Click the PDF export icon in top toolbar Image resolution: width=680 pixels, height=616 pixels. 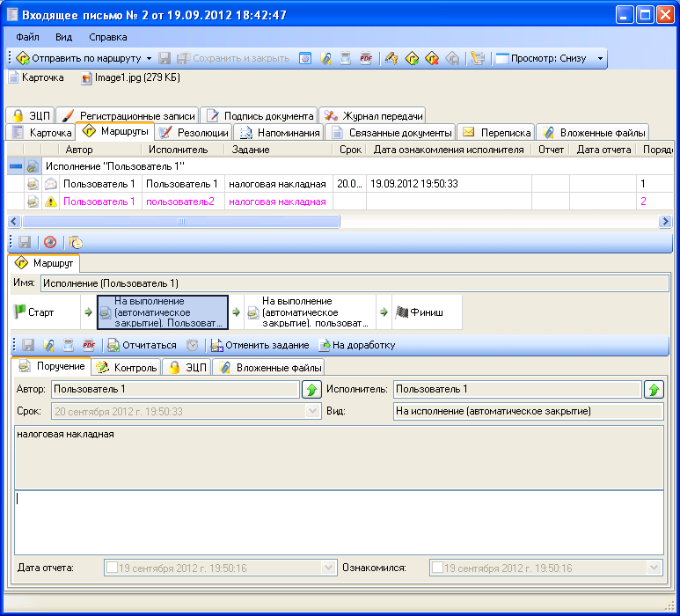click(x=365, y=58)
